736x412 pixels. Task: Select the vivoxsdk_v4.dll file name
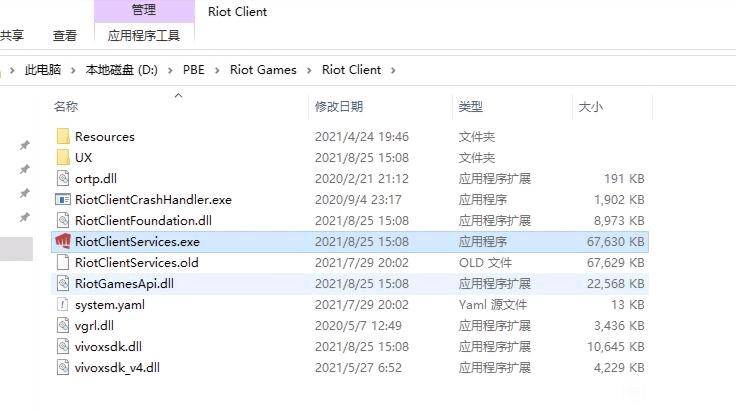click(x=117, y=367)
